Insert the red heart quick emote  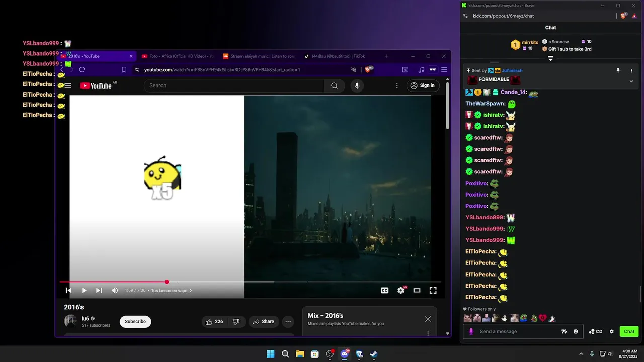click(543, 318)
